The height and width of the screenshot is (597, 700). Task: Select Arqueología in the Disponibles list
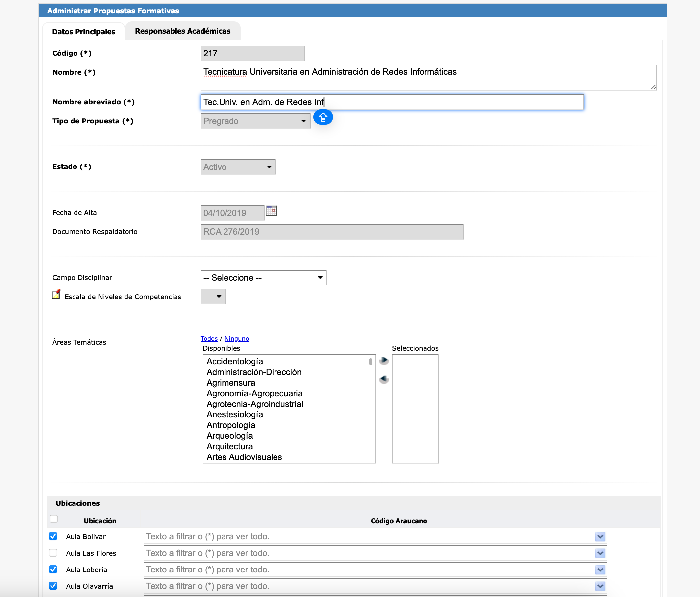229,436
